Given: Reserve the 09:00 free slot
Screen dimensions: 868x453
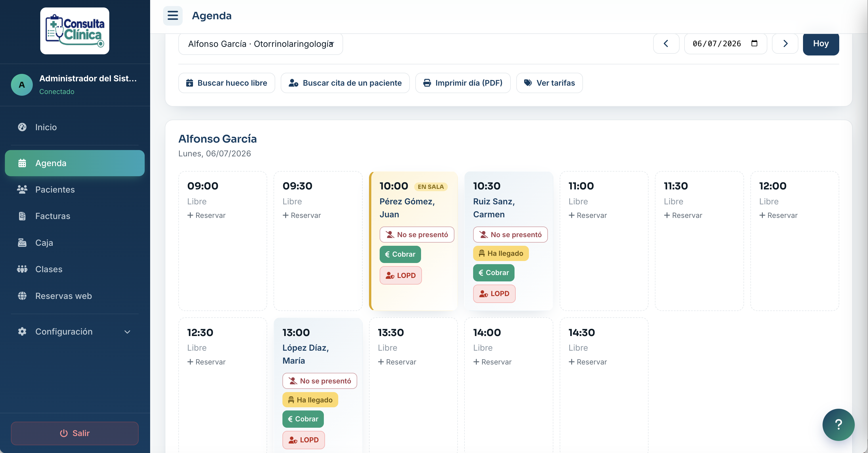Looking at the screenshot, I should pyautogui.click(x=206, y=215).
